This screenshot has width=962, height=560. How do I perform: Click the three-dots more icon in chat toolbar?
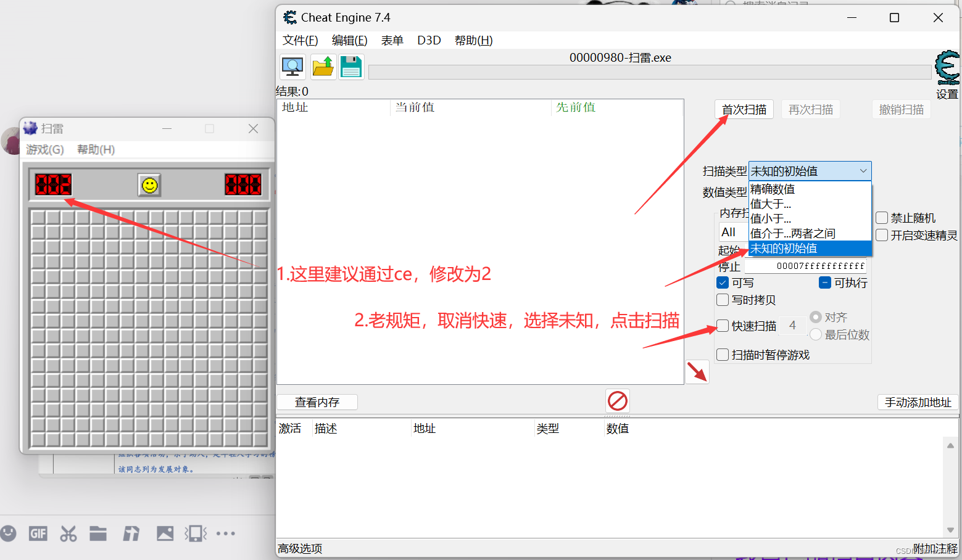(x=226, y=533)
